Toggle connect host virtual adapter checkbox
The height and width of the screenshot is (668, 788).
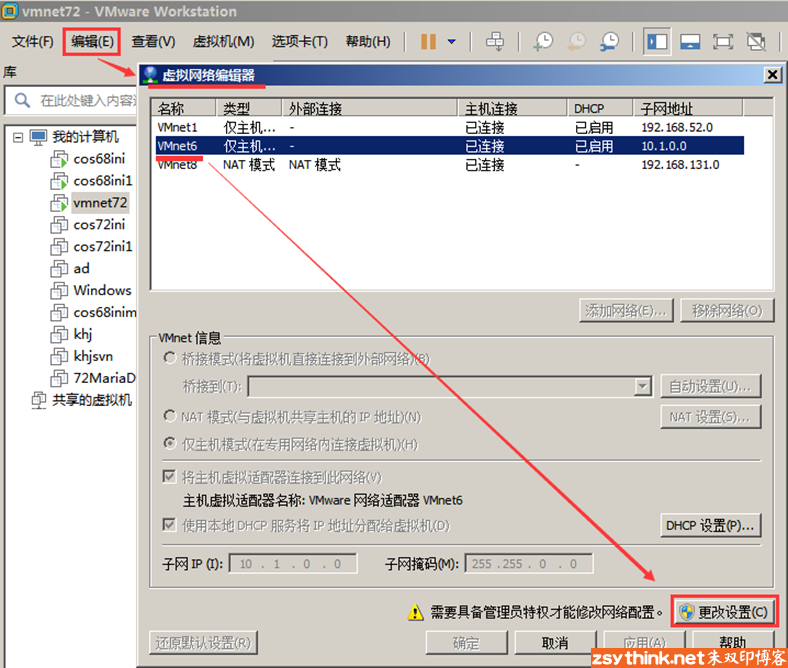pos(169,476)
